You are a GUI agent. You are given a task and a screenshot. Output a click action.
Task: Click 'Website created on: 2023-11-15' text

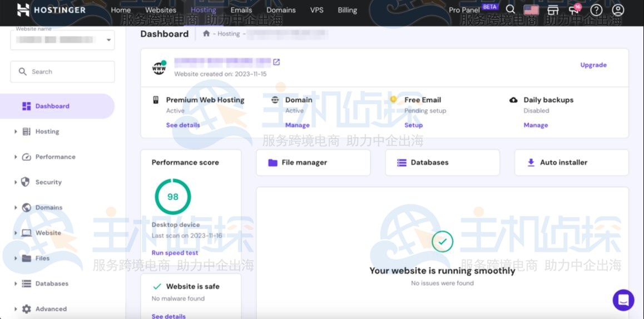221,74
